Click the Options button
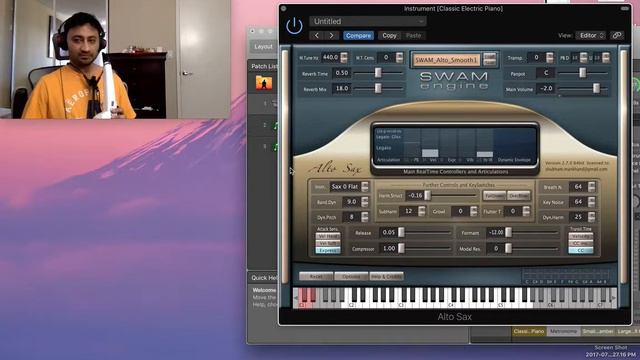The image size is (640, 360). click(351, 276)
